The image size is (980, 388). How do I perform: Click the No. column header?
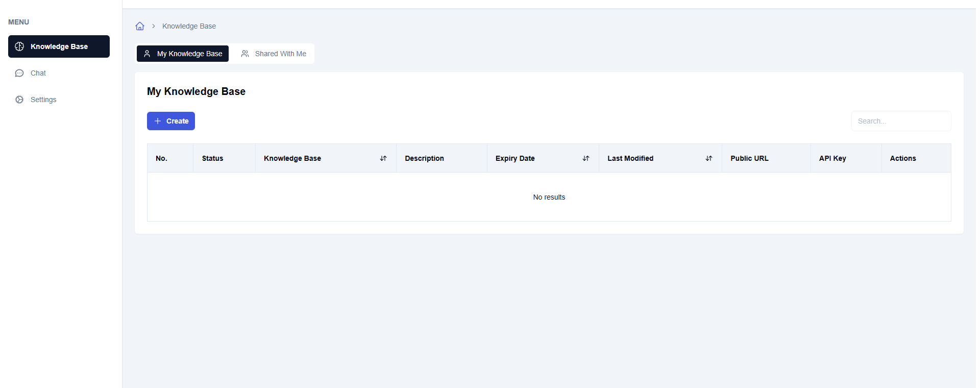[161, 158]
